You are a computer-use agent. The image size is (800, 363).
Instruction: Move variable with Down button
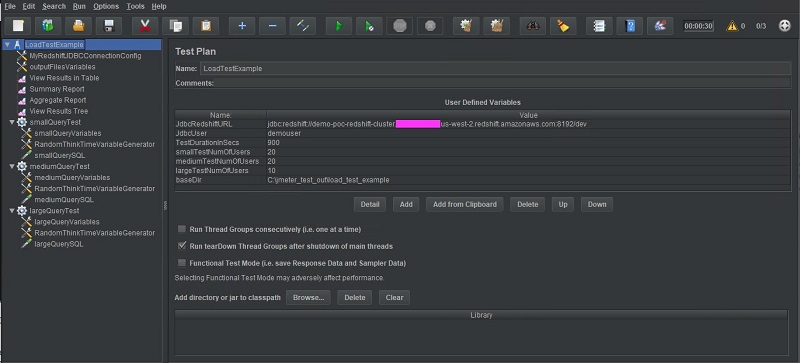coord(597,204)
